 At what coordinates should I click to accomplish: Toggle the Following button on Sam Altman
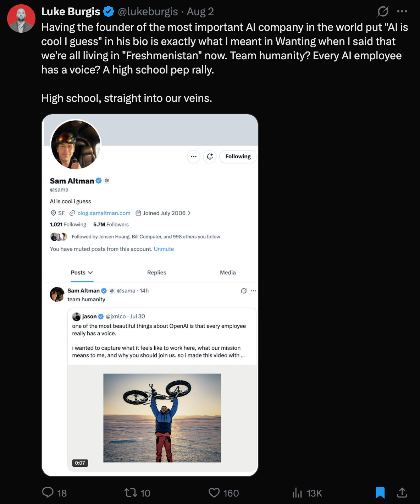(238, 157)
